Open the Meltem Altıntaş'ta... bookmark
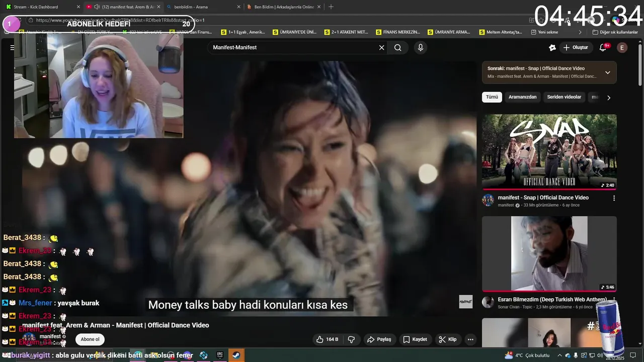 click(501, 32)
